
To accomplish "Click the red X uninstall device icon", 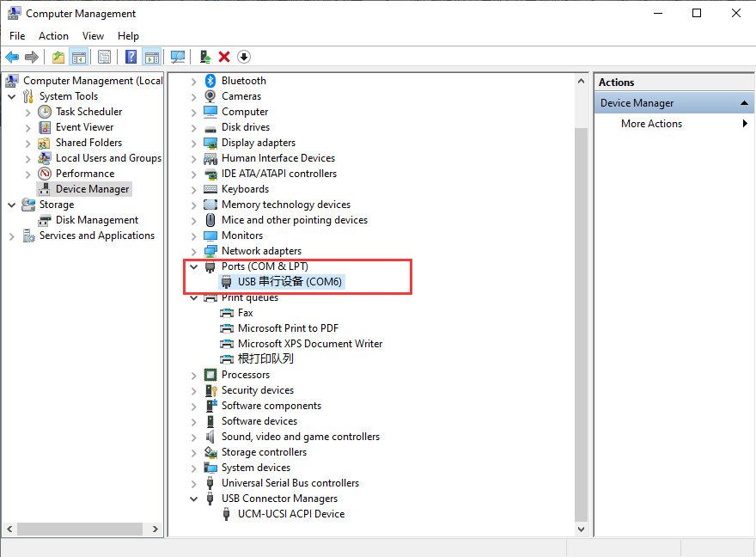I will tap(224, 57).
